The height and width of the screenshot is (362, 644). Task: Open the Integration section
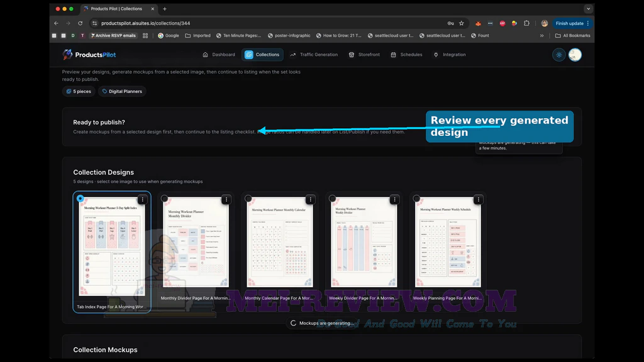tap(450, 55)
